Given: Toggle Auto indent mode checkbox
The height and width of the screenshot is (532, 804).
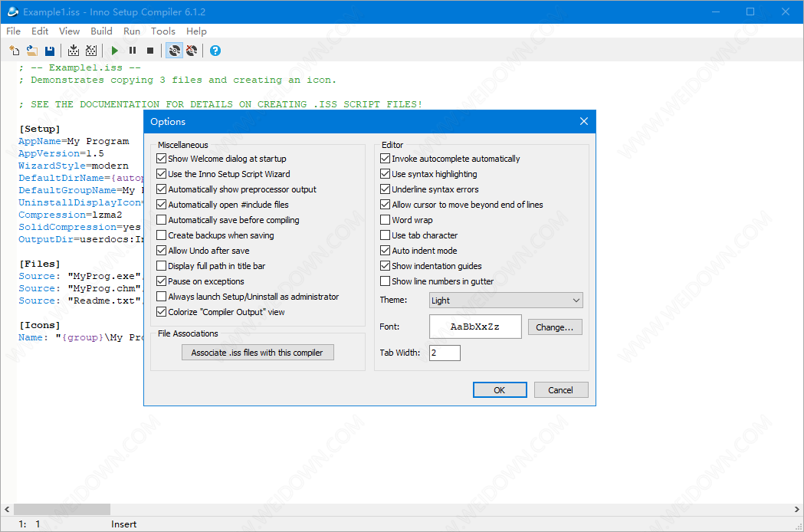Looking at the screenshot, I should (x=385, y=251).
